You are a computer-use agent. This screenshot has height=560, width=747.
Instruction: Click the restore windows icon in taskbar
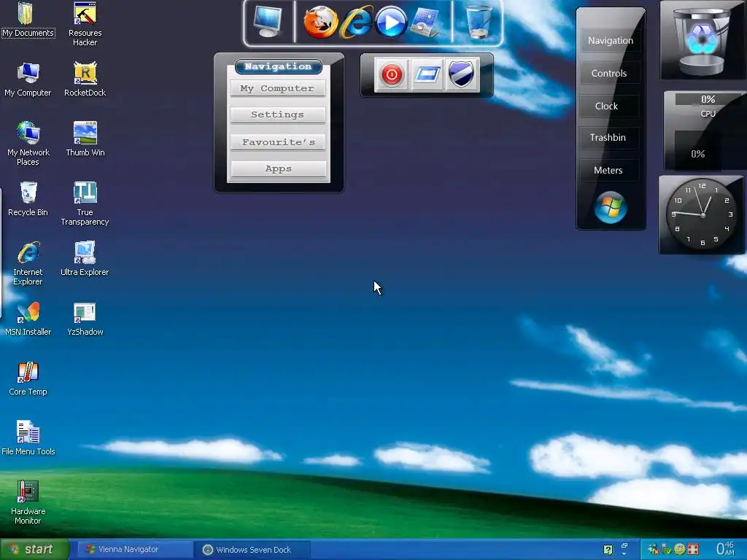(624, 545)
